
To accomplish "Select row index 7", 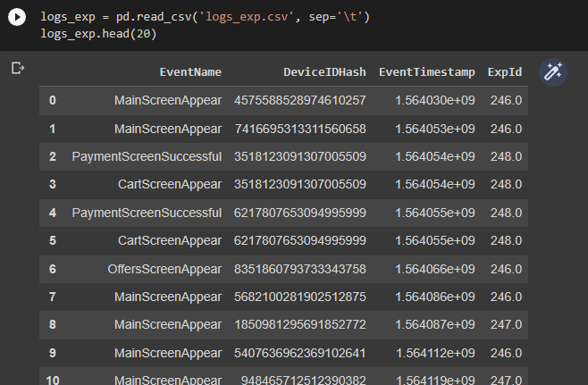I will click(53, 297).
